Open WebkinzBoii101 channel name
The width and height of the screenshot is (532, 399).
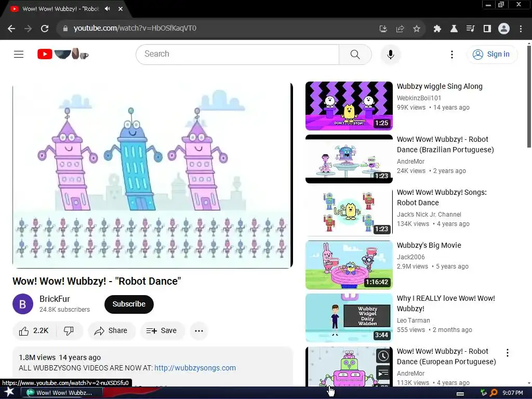point(419,98)
